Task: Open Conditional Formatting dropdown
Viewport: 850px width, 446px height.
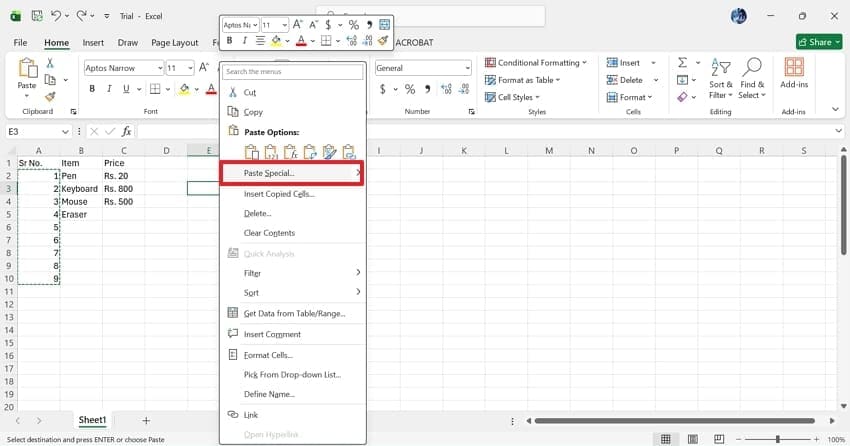Action: click(536, 63)
